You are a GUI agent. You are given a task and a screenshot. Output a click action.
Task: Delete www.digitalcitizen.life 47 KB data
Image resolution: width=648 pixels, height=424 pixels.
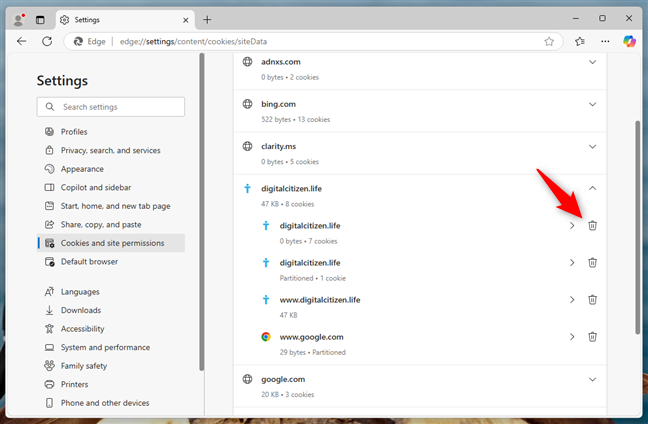tap(592, 300)
